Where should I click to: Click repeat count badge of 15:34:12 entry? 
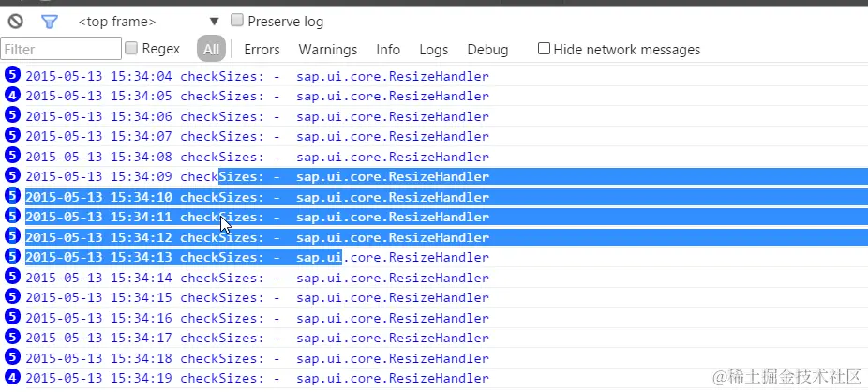(x=12, y=236)
